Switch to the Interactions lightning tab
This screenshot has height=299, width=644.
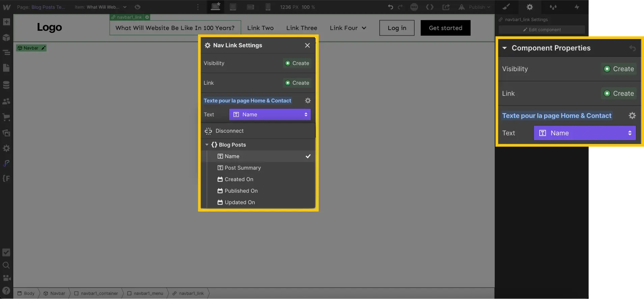[577, 7]
